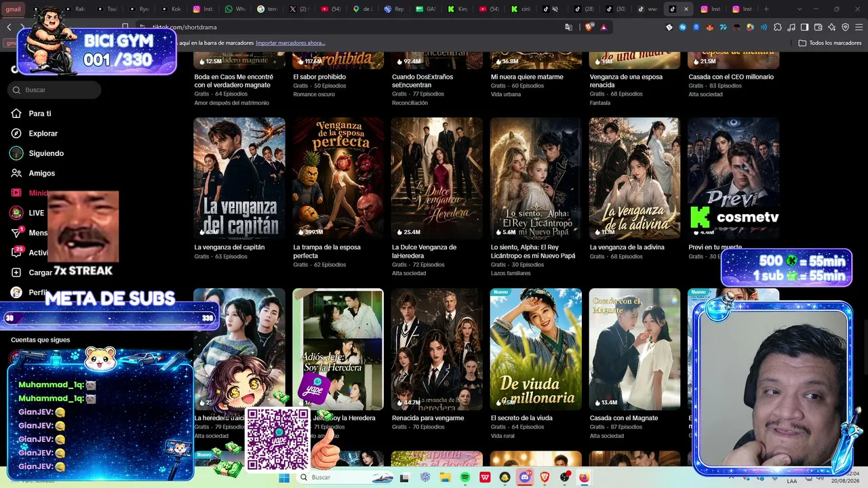Viewport: 868px width, 488px height.
Task: Open the browser extensions puzzle icon
Action: [x=777, y=27]
